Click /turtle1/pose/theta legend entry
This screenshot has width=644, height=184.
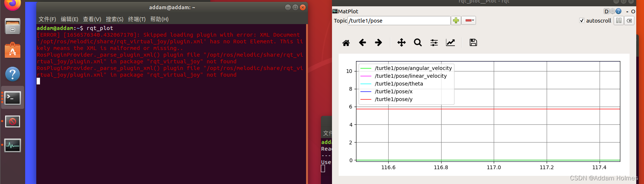[x=399, y=84]
